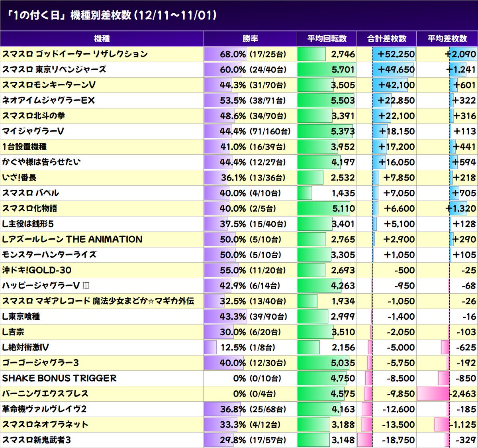
Task: Select row 沖ドキ!GOLD-30
Action: [x=239, y=270]
